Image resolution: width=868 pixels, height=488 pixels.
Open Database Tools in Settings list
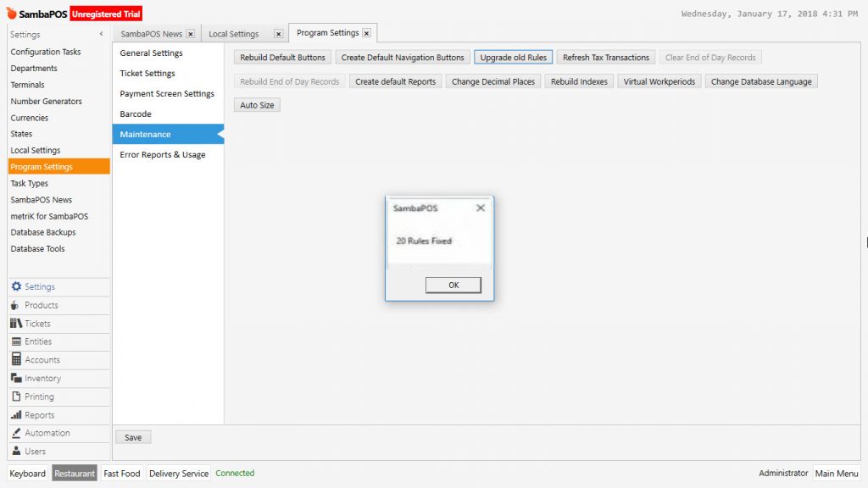click(58, 249)
